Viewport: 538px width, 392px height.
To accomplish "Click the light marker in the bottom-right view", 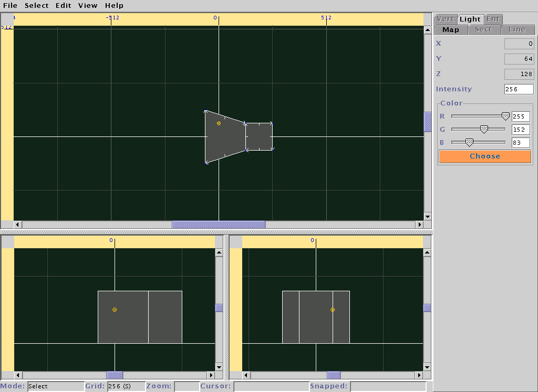I will (x=333, y=310).
